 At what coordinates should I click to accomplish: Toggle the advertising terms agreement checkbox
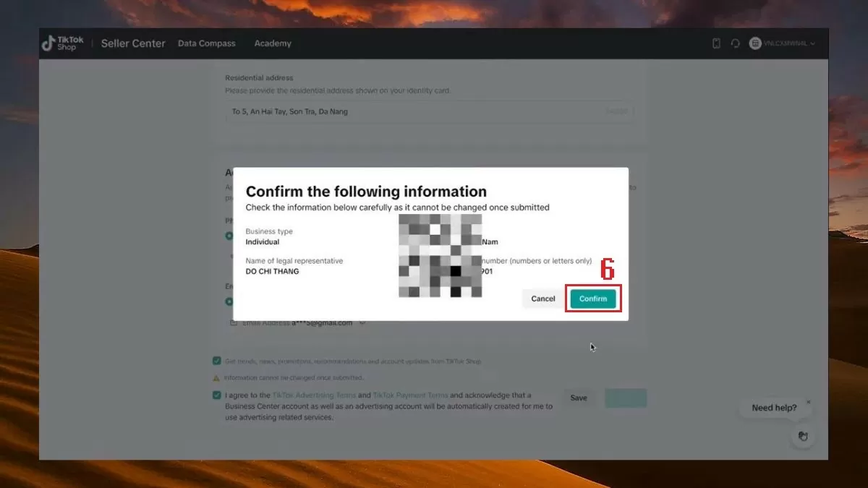click(x=217, y=395)
